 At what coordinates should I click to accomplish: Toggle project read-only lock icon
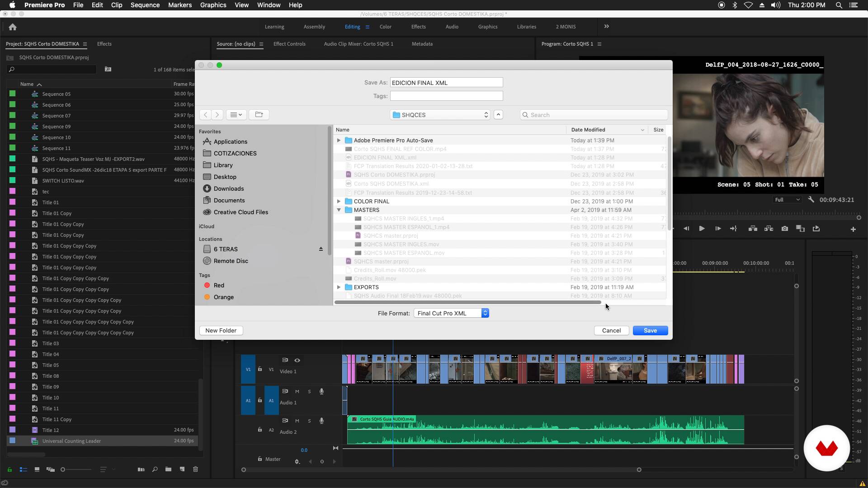click(x=9, y=469)
